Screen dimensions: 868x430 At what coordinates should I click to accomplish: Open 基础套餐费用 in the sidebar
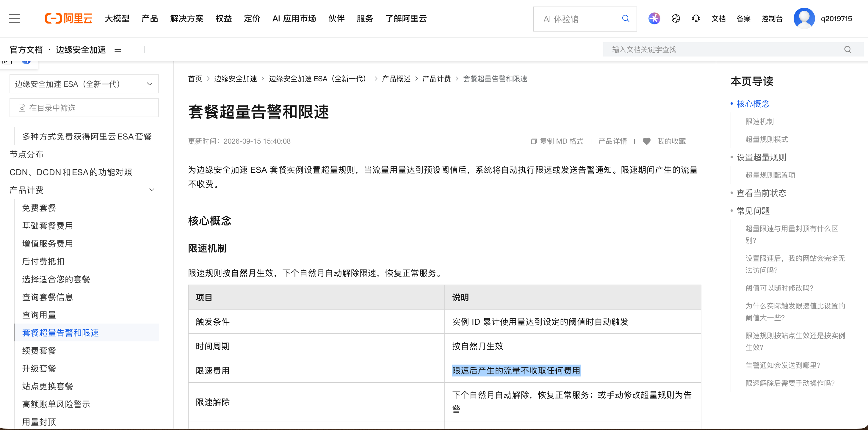pos(48,226)
